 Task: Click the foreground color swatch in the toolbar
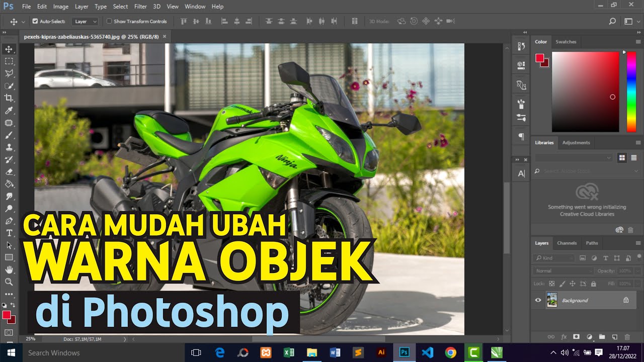pos(7,315)
